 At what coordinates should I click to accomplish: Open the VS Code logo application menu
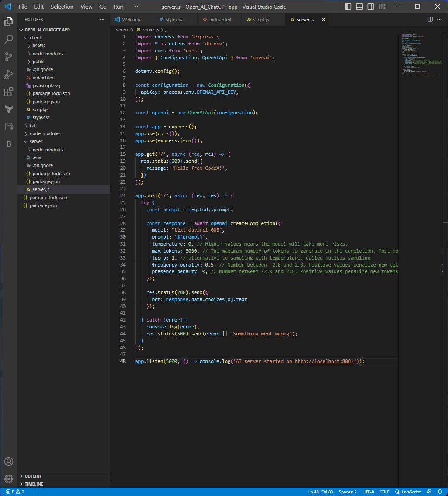8,7
